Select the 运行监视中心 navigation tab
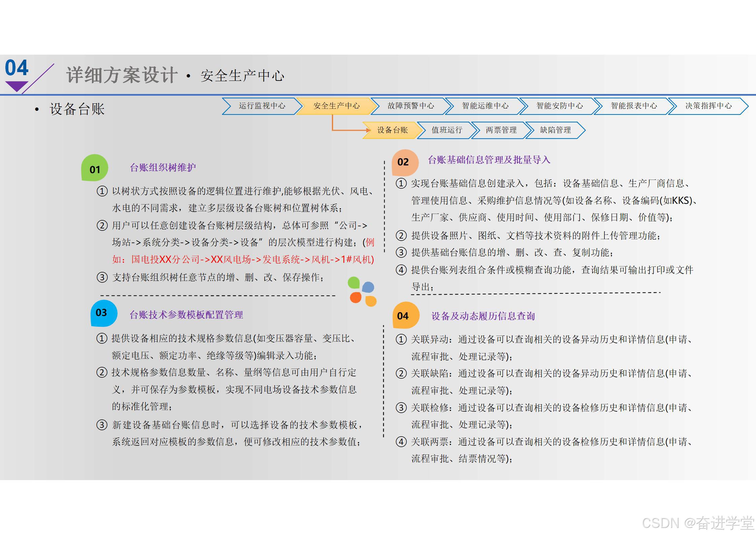Viewport: 756px width, 535px height. [x=262, y=106]
